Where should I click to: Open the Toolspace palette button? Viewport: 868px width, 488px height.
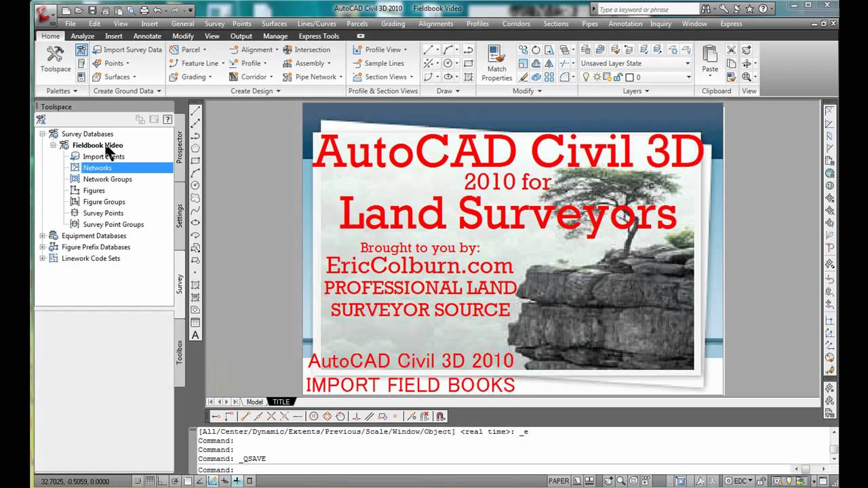click(55, 59)
